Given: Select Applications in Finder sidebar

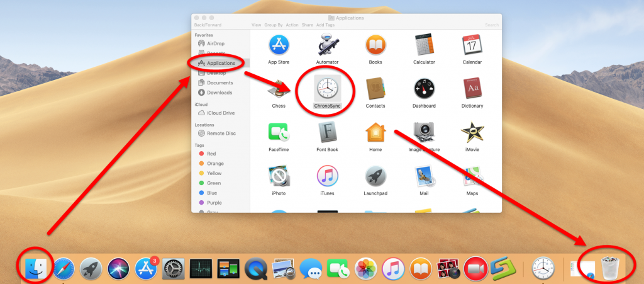Looking at the screenshot, I should click(x=220, y=63).
